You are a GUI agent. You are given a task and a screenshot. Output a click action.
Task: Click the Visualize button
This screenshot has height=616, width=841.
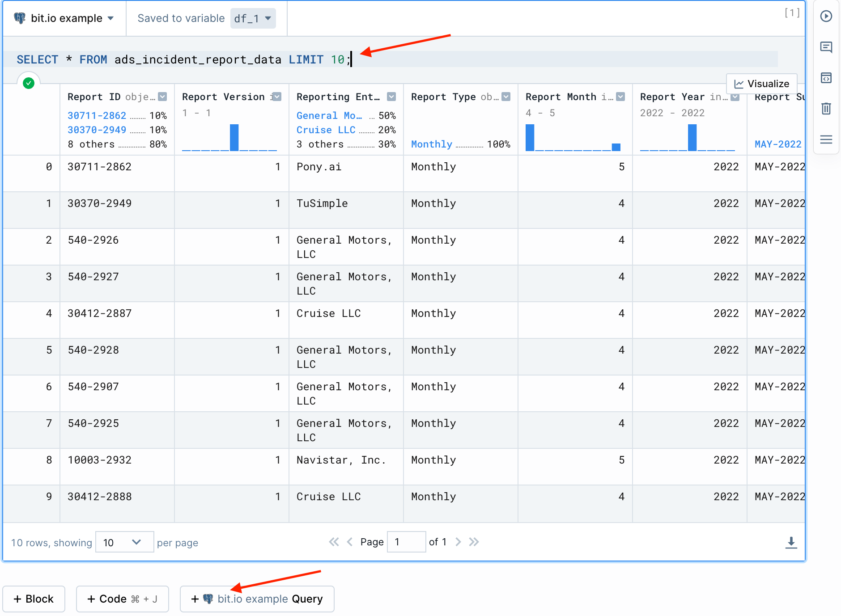pos(762,84)
